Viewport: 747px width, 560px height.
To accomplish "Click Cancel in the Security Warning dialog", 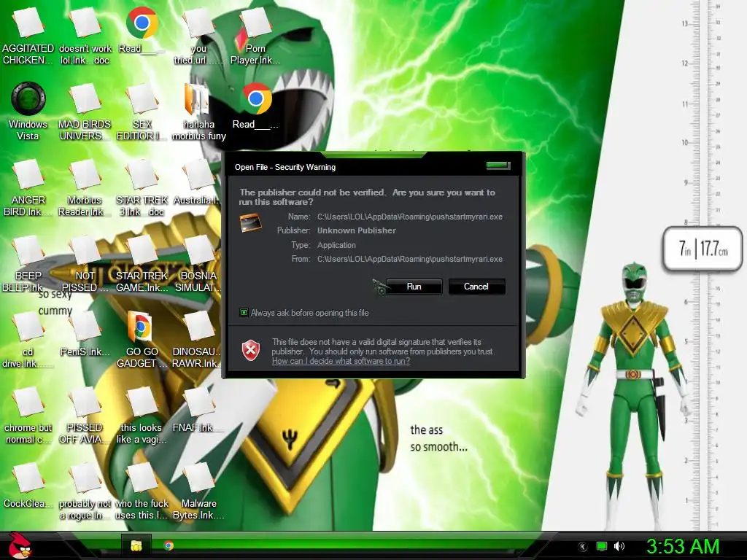I will 476,287.
